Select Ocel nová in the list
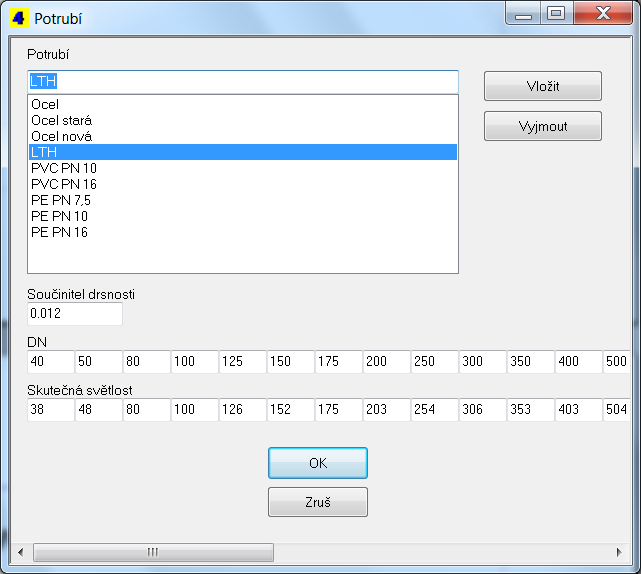 pyautogui.click(x=243, y=136)
